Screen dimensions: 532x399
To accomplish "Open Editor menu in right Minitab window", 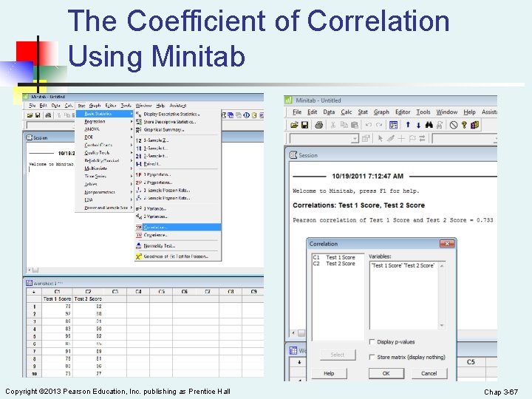I will (x=403, y=112).
